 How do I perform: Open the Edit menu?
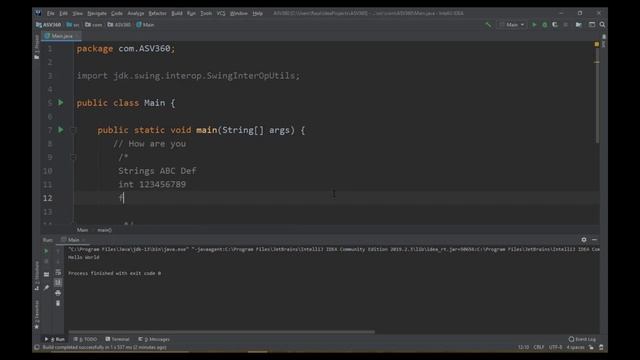pos(64,13)
